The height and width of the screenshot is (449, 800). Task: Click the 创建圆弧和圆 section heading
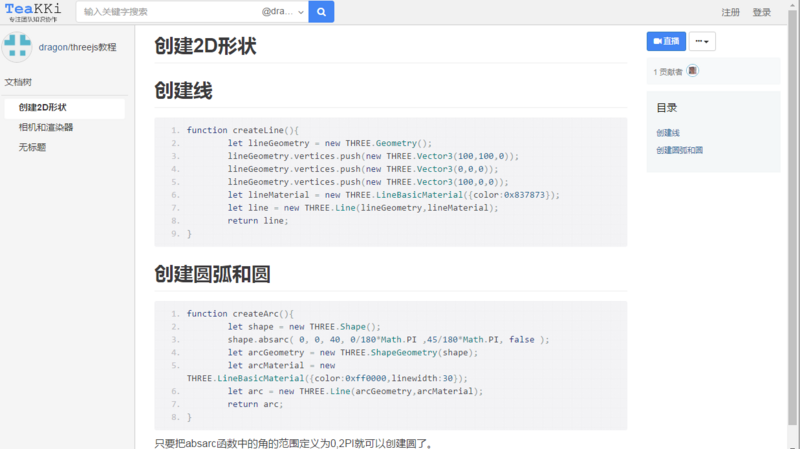[212, 274]
